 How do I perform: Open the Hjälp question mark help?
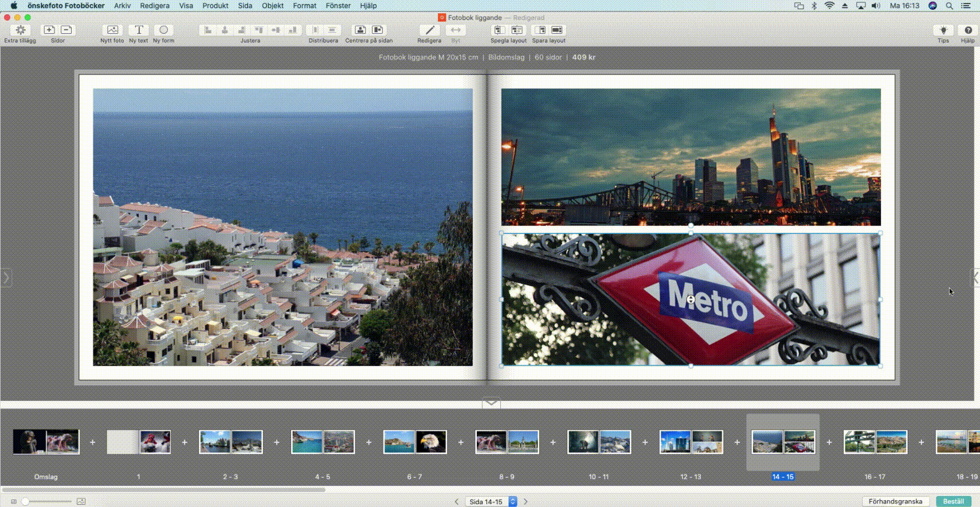(x=968, y=30)
